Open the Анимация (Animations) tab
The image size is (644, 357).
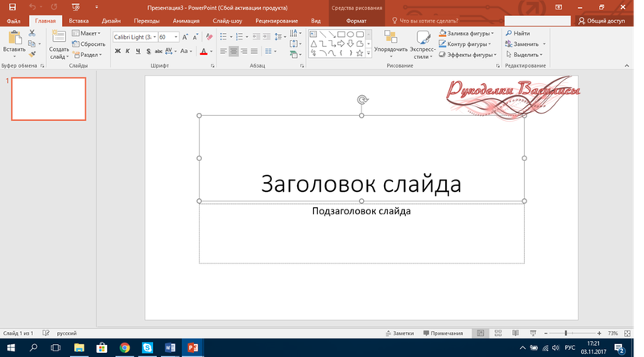pyautogui.click(x=186, y=21)
